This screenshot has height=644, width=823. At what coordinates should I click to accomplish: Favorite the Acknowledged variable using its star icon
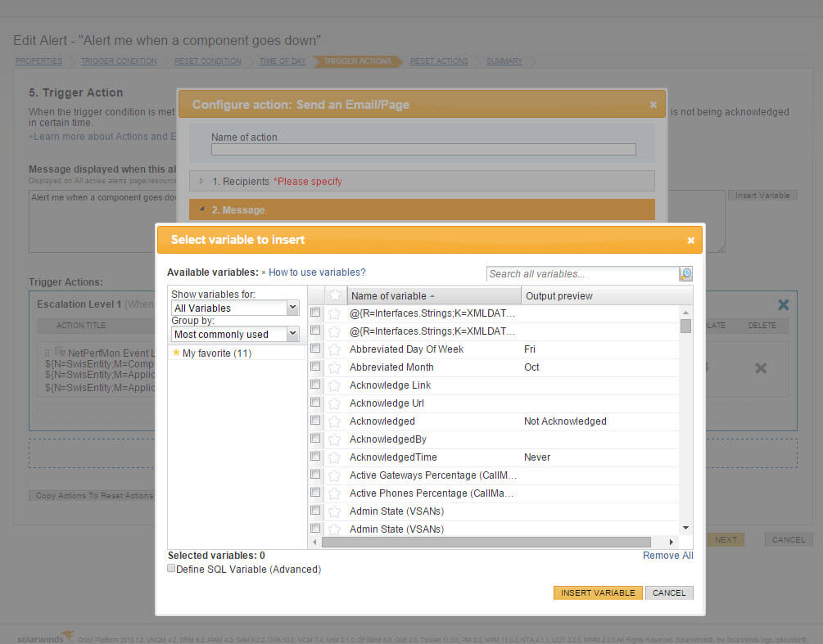click(333, 421)
